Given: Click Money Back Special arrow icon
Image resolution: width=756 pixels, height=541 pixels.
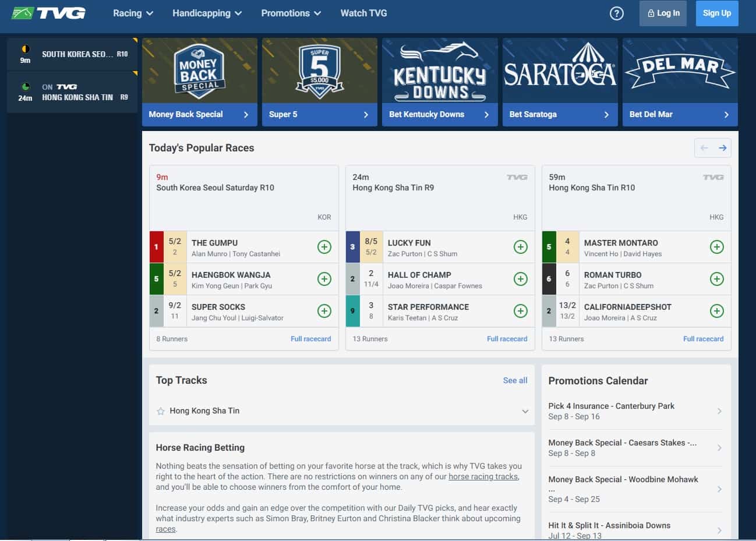Looking at the screenshot, I should [x=246, y=115].
